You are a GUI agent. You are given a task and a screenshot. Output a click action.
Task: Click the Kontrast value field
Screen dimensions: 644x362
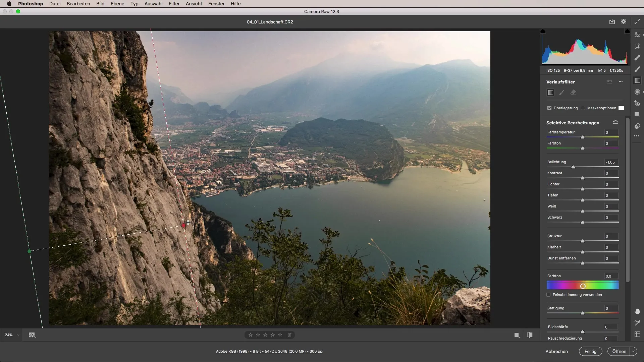(611, 173)
